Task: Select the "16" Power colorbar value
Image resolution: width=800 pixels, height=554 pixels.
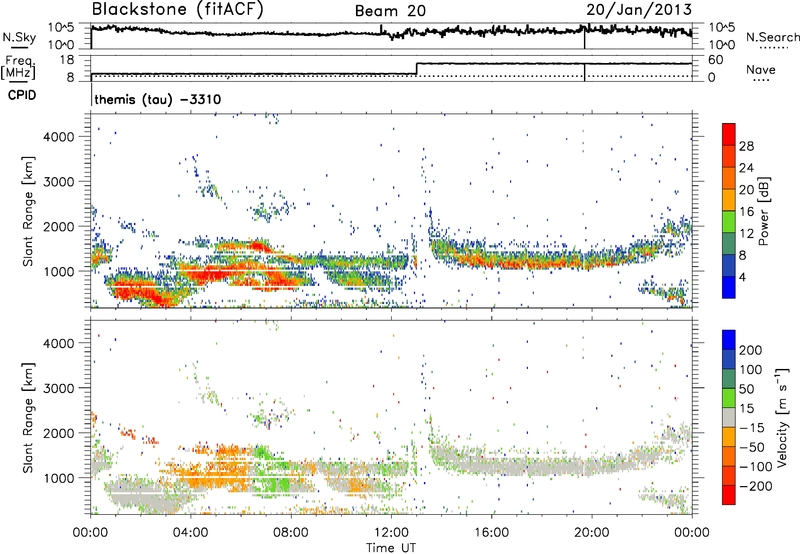Action: click(x=746, y=212)
